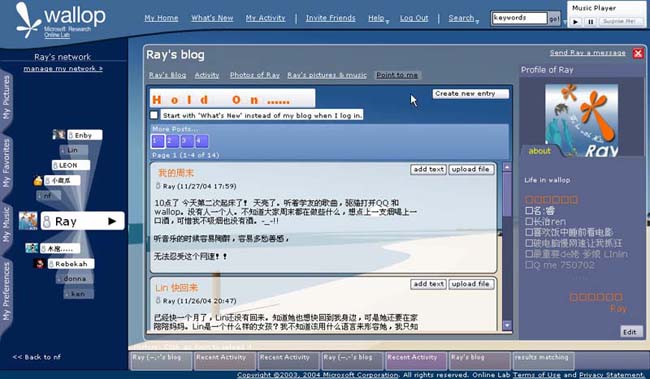650x379 pixels.
Task: Switch to the Activity tab
Action: coord(206,75)
